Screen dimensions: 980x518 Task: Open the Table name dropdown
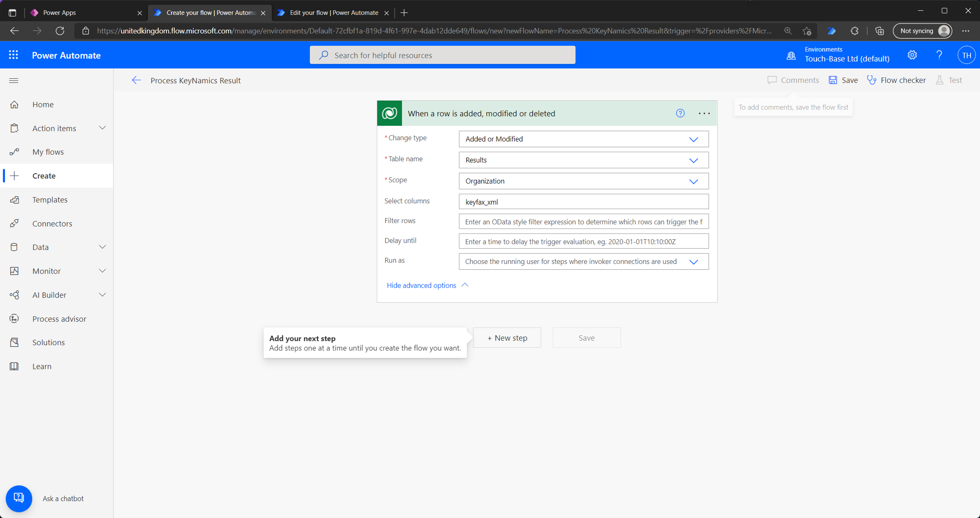click(693, 160)
